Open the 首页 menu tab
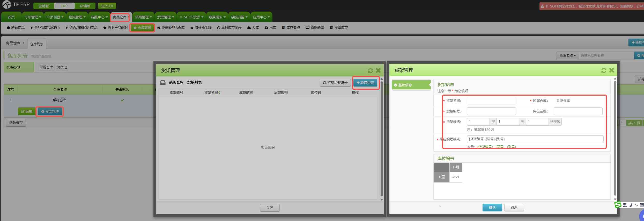Viewport: 644px width, 221px height. (x=11, y=17)
